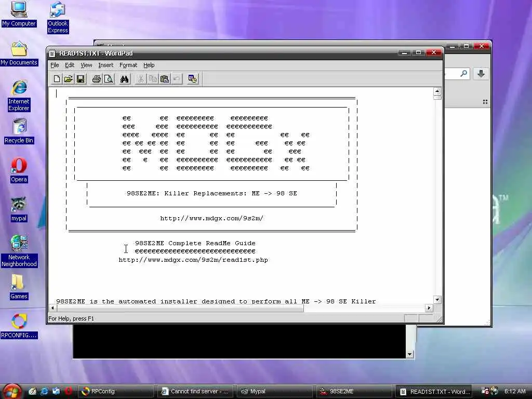Viewport: 532px width, 399px height.
Task: Click the horizontal scrollbar right arrow
Action: click(429, 308)
